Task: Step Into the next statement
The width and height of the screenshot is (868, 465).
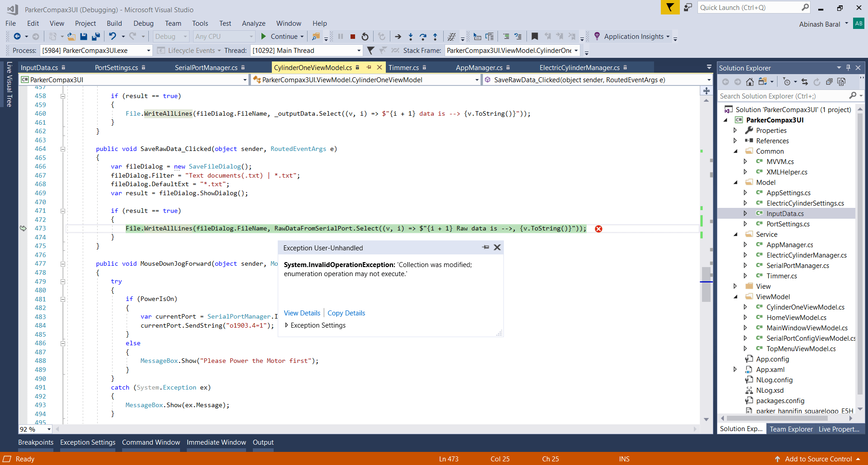Action: pos(411,37)
